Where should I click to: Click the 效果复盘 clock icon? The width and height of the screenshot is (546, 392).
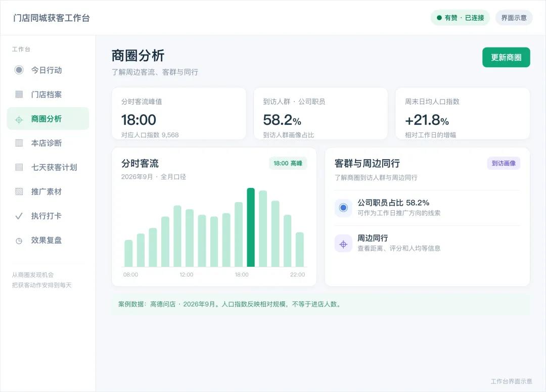point(19,240)
